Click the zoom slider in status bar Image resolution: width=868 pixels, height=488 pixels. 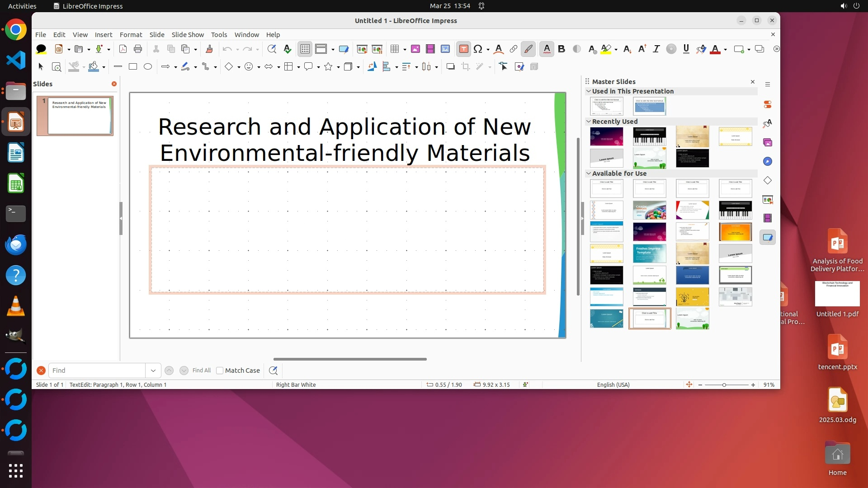[x=724, y=385]
